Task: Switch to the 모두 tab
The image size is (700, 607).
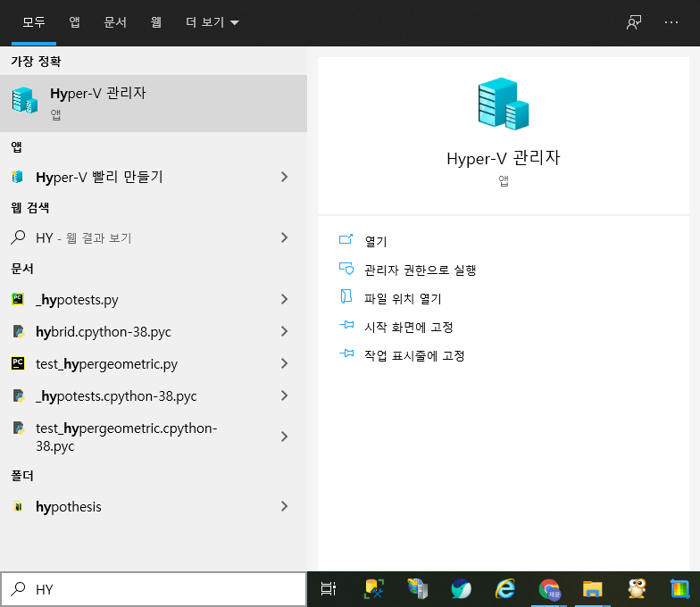Action: pyautogui.click(x=34, y=21)
